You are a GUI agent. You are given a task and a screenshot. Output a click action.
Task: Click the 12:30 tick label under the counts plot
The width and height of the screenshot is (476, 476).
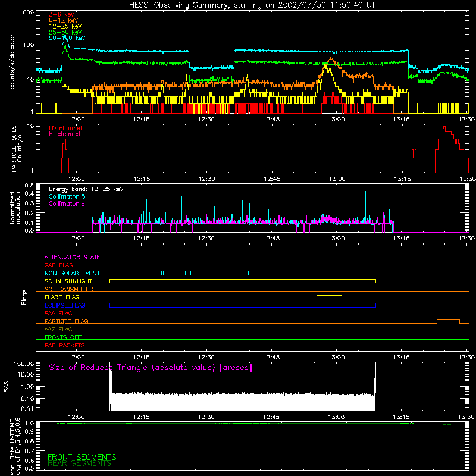[206, 120]
